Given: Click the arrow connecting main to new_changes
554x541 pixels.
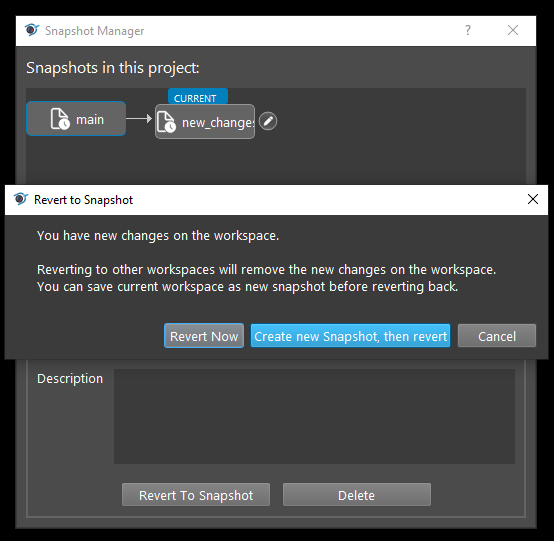Looking at the screenshot, I should [139, 118].
